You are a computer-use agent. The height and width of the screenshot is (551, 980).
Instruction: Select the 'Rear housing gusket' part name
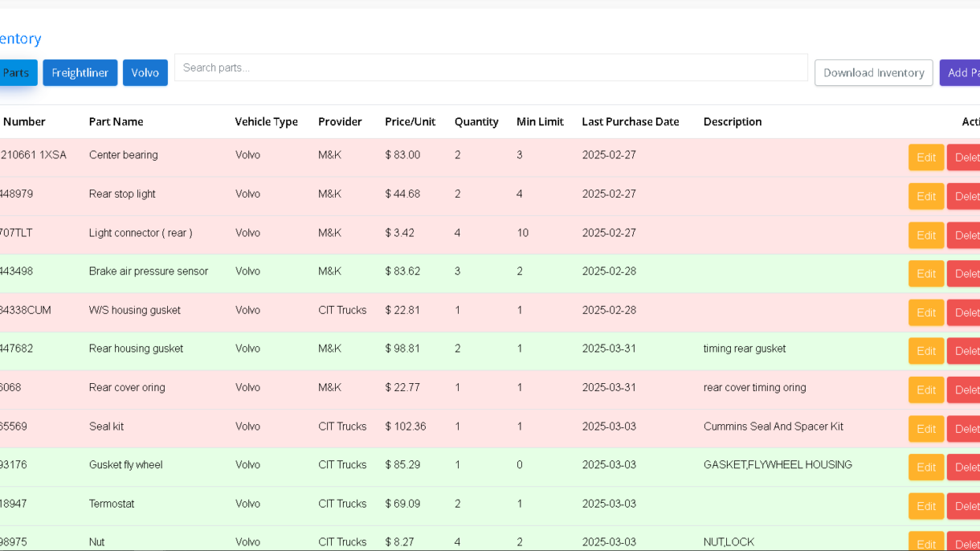(137, 349)
